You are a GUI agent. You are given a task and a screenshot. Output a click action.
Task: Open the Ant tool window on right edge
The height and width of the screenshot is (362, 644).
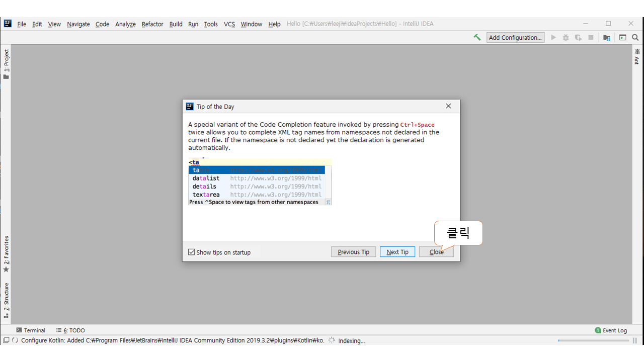tap(637, 56)
